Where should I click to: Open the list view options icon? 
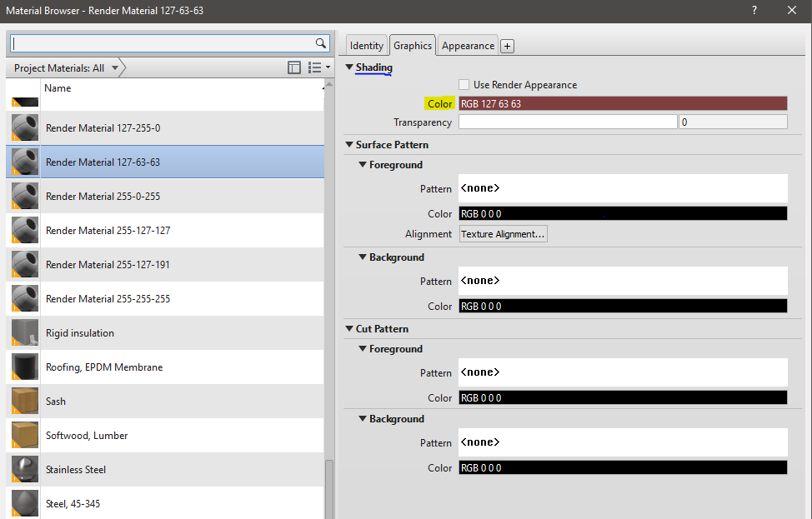click(315, 67)
